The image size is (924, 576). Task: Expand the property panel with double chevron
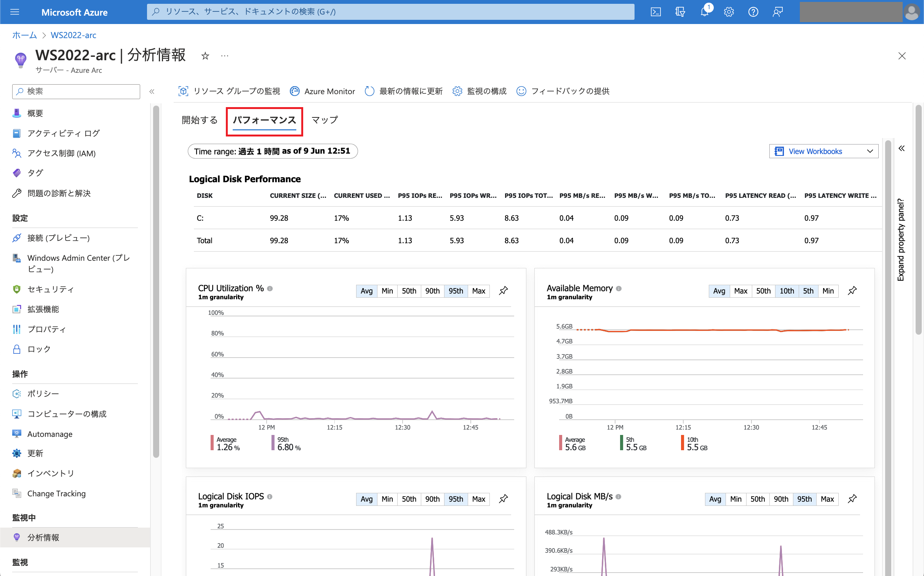click(x=902, y=148)
